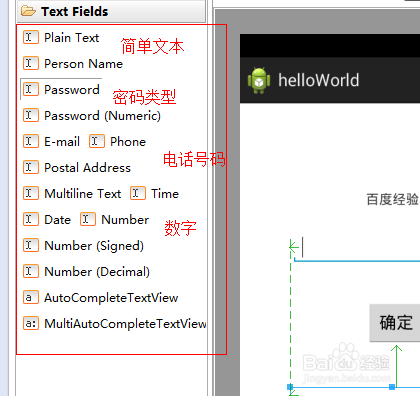Select the Postal Address field icon
Screen dimensions: 420x396
pyautogui.click(x=31, y=167)
